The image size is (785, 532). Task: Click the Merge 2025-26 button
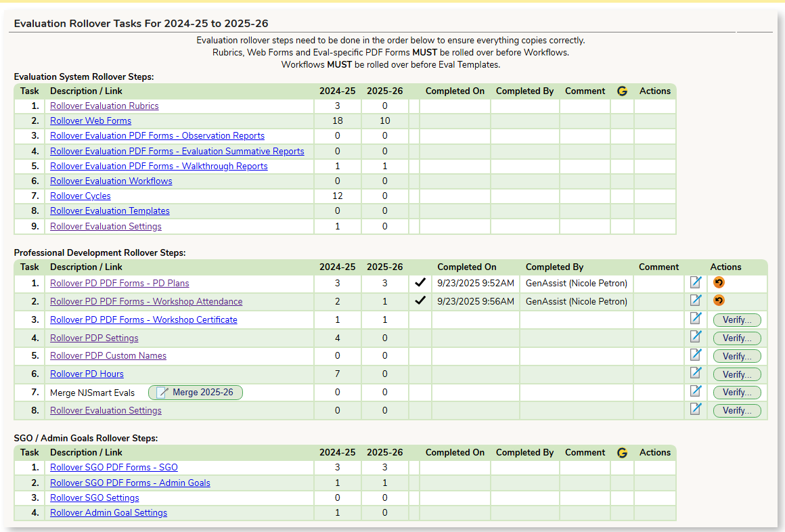(x=196, y=393)
